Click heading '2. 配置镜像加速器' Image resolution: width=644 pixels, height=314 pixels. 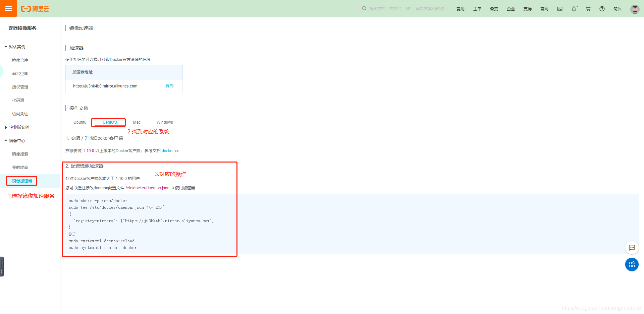point(85,166)
